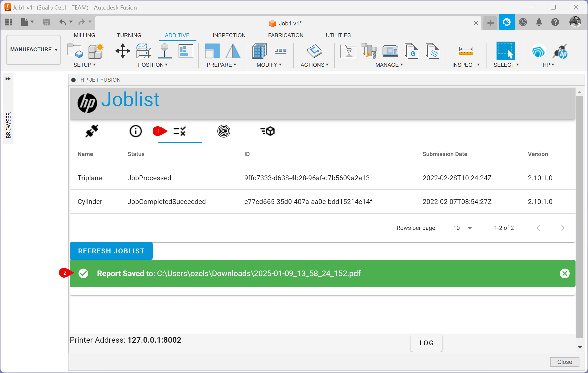Screen dimensions: 588x373
Task: Expand the BROWSER panel arrows
Action: tap(8, 79)
